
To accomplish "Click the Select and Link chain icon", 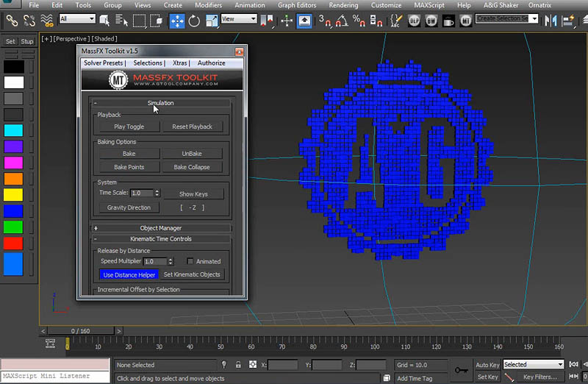I will pos(11,20).
